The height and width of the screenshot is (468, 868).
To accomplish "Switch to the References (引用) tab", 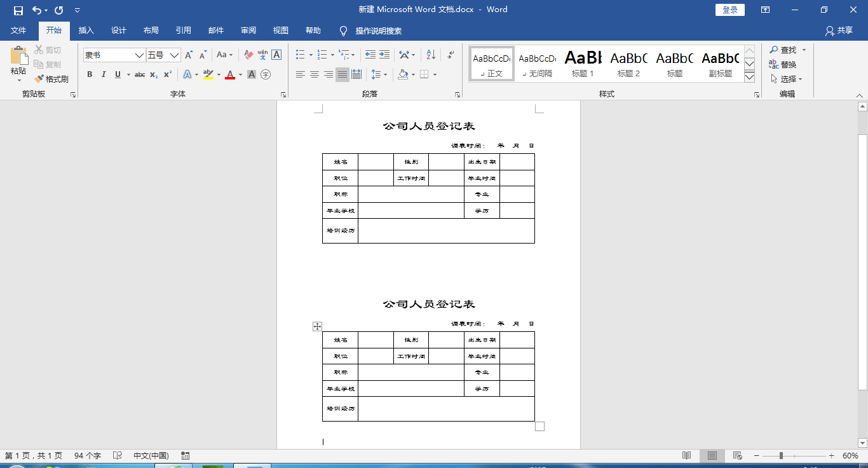I will pos(184,31).
